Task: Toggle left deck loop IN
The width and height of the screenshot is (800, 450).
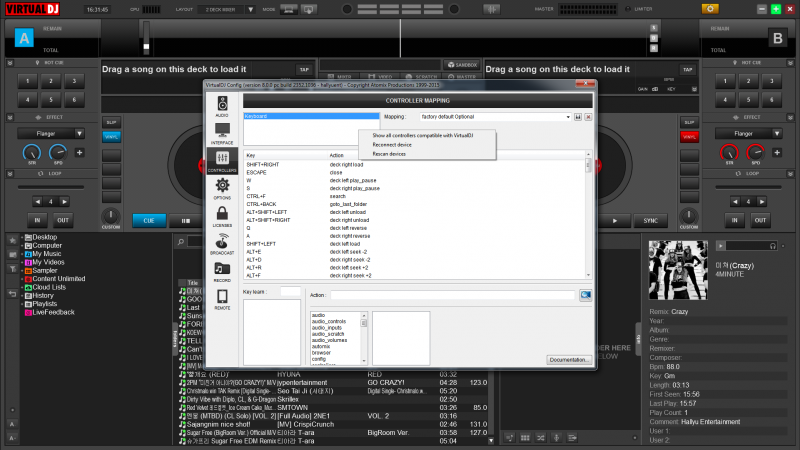Action: click(x=37, y=220)
